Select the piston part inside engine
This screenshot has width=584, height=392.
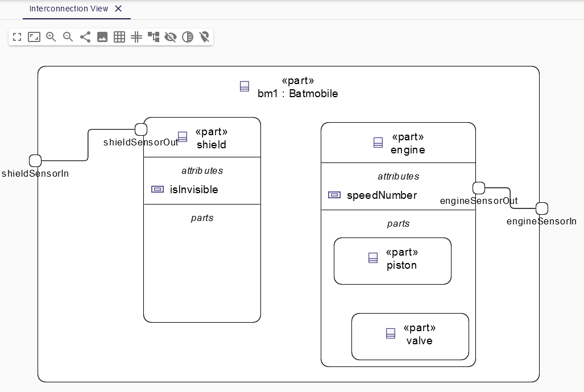[x=392, y=261]
